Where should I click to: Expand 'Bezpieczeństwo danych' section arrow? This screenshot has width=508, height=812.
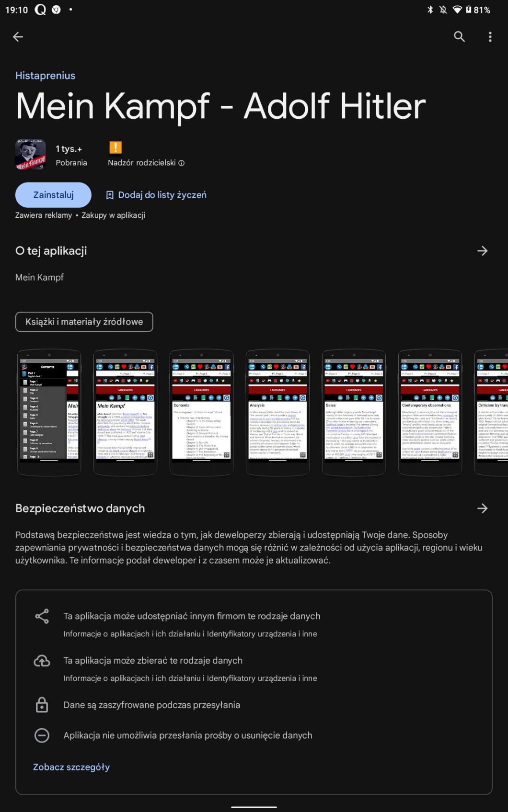(x=482, y=508)
